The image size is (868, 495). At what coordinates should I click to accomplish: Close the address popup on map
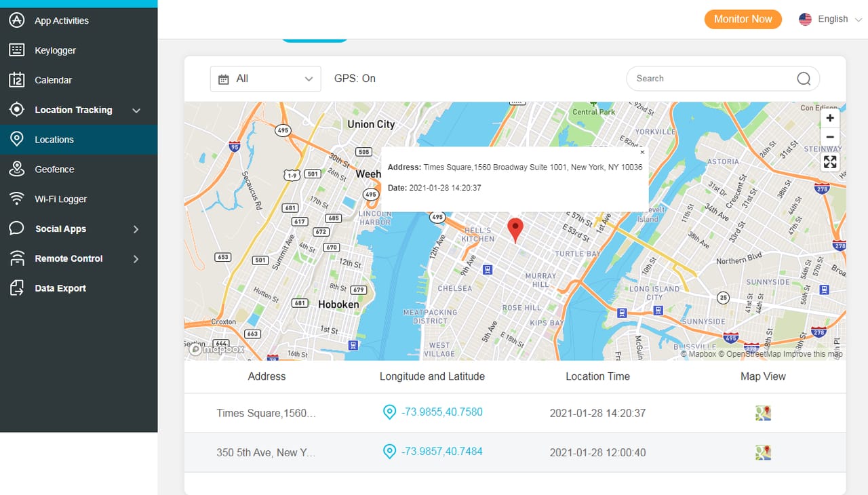[642, 153]
